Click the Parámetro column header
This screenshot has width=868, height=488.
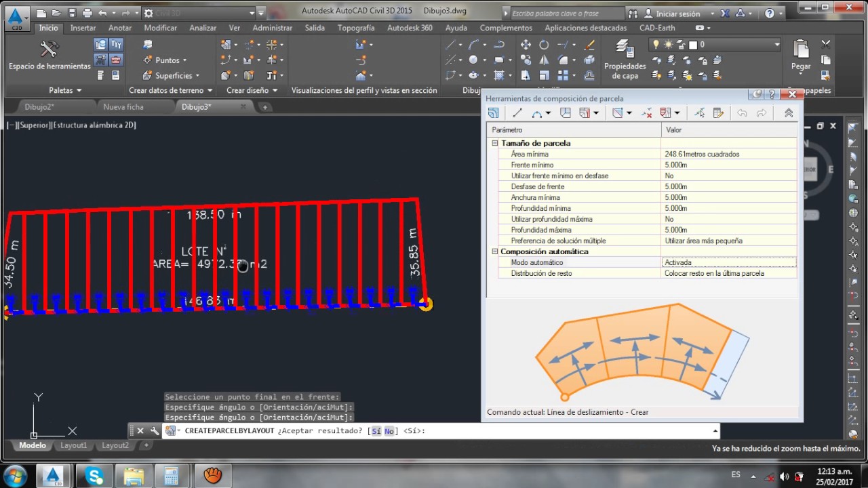click(574, 129)
